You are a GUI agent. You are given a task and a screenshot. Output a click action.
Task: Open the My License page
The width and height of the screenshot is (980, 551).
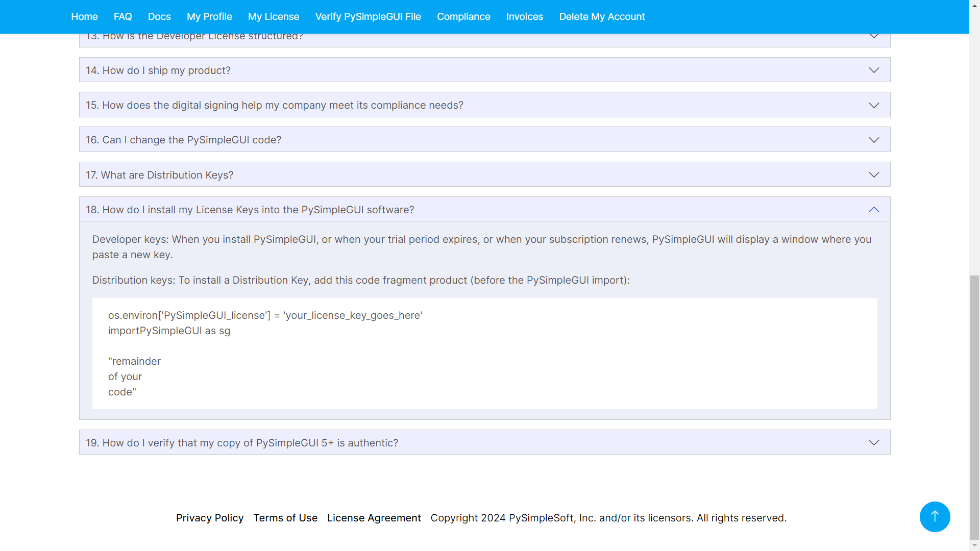tap(274, 16)
